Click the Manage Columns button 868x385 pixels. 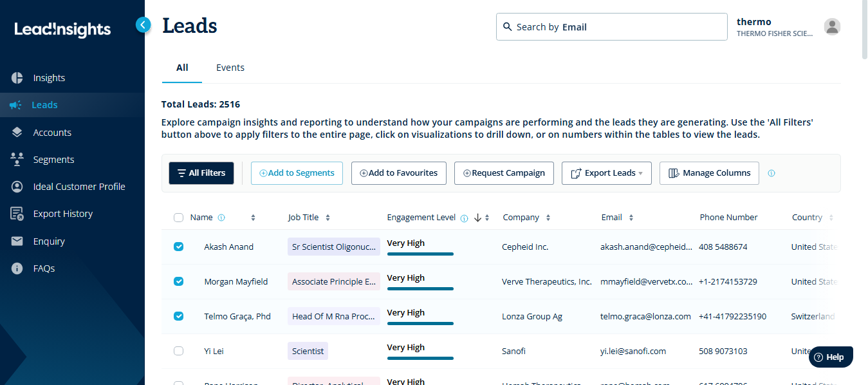pos(709,173)
